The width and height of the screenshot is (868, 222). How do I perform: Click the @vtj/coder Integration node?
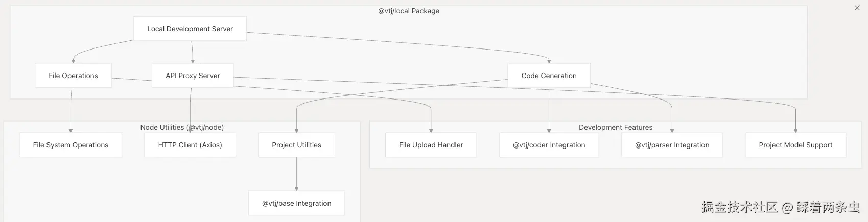pos(549,145)
